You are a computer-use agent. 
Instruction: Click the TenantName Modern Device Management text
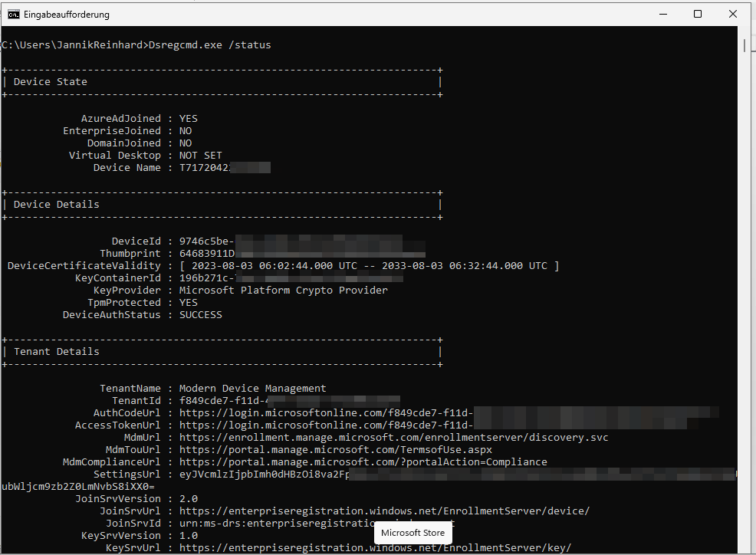tap(252, 389)
